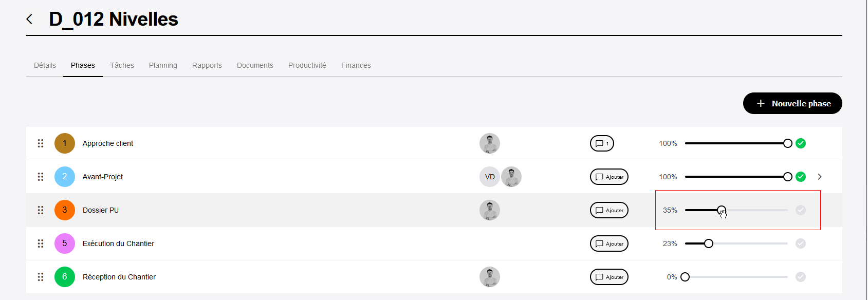
Task: Click Ajouter comment button on Dossier PU
Action: click(609, 210)
